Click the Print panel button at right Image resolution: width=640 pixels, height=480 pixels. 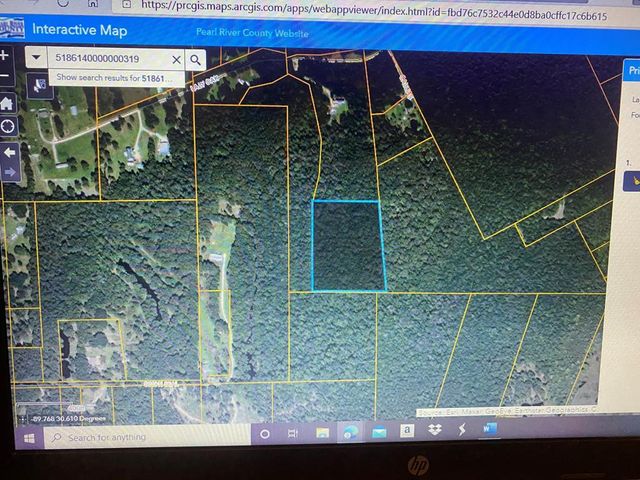632,70
